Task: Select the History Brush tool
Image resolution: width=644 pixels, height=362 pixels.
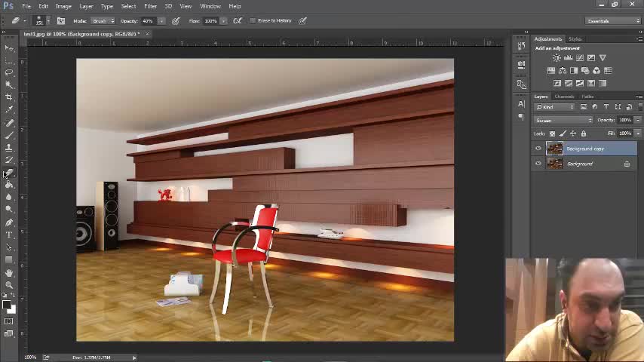Action: pyautogui.click(x=8, y=160)
